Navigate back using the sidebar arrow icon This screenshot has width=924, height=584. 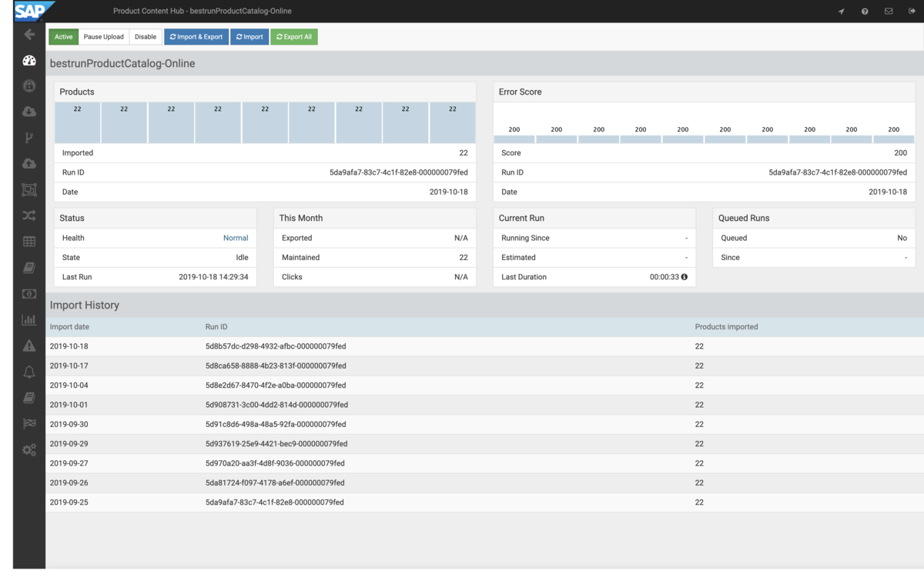coord(28,34)
